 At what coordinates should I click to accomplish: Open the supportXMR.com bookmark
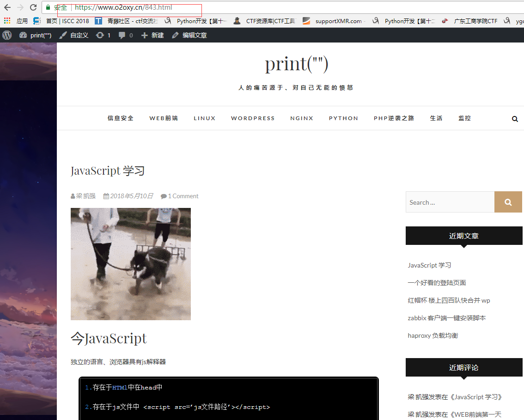334,21
